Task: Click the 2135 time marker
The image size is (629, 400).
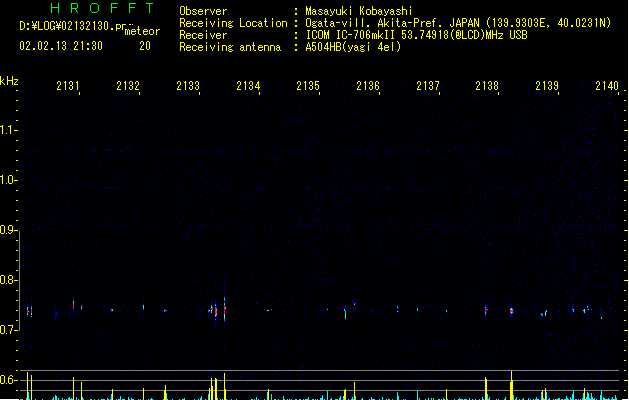Action: pos(308,85)
